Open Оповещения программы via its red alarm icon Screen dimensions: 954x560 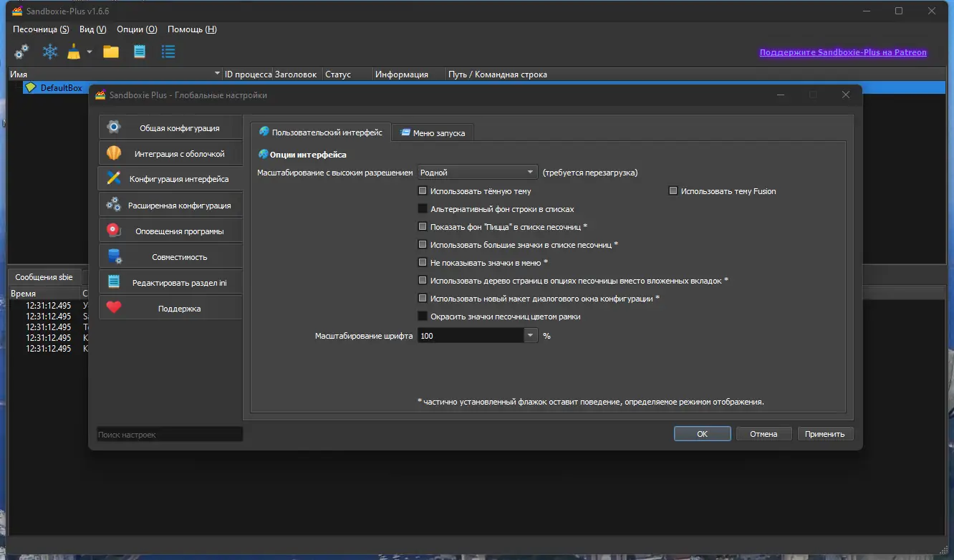[x=114, y=231]
